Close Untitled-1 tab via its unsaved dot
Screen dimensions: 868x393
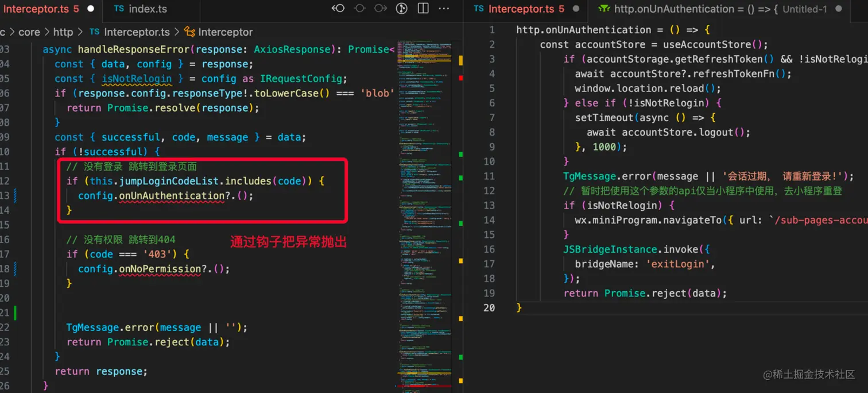click(839, 9)
